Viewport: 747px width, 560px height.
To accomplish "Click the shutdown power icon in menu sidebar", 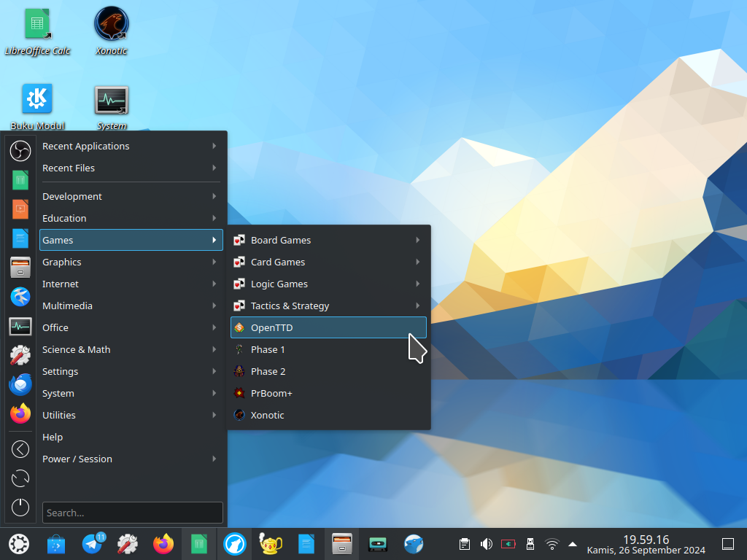I will (x=20, y=507).
